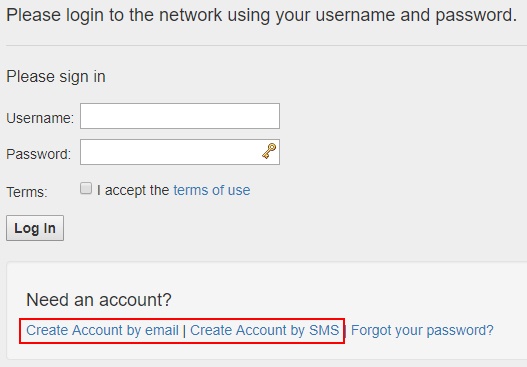Screen dimensions: 527x367
Task: Click Forgot your password? link
Action: pyautogui.click(x=422, y=330)
